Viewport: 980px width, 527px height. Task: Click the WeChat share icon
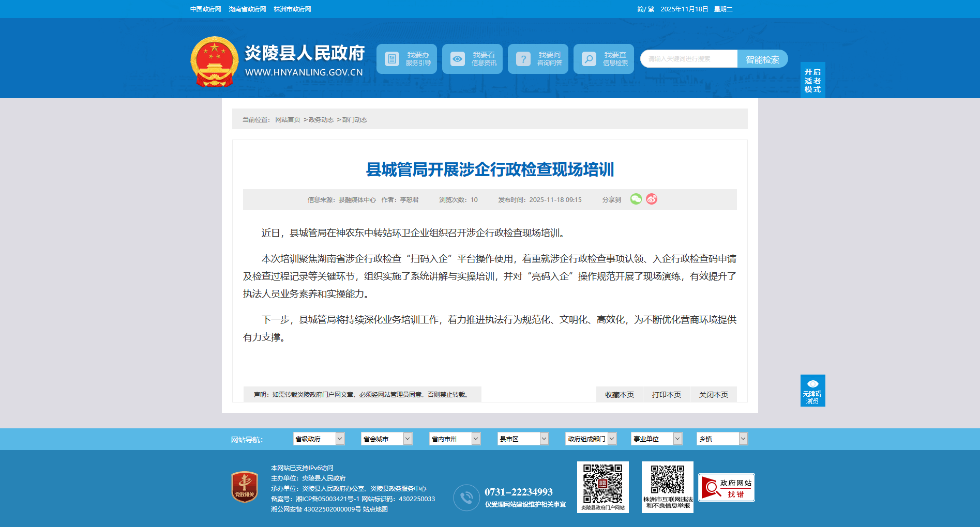coord(636,199)
